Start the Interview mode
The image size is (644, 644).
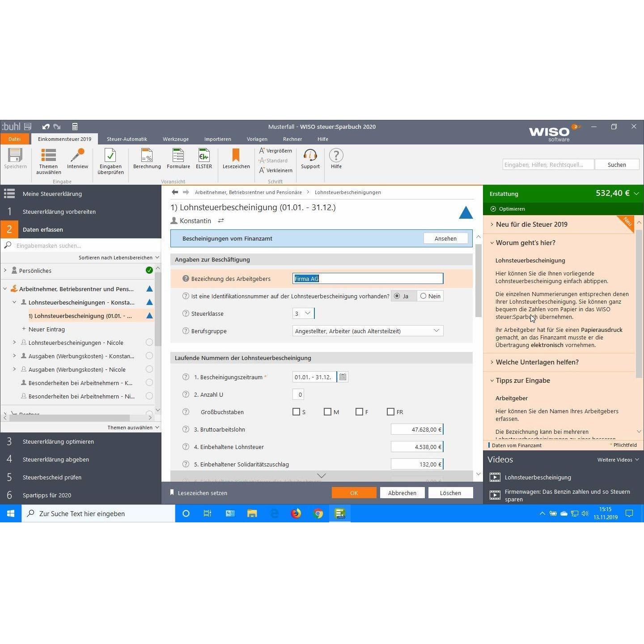77,159
